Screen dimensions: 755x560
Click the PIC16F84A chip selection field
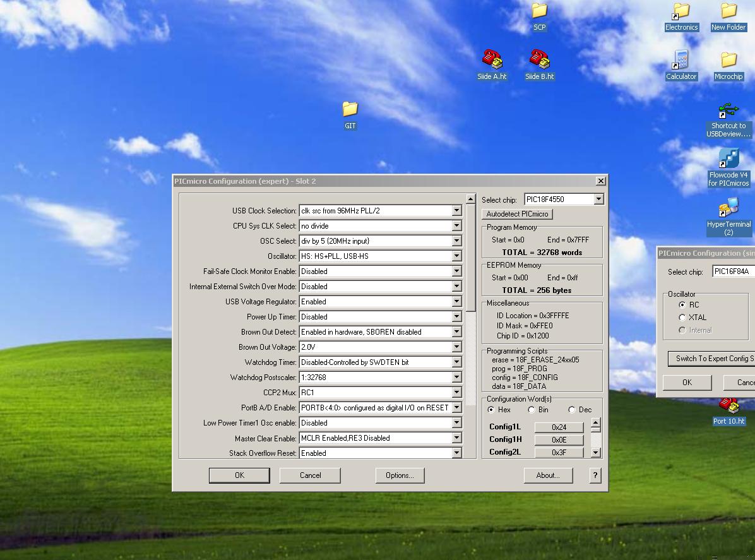pos(734,271)
